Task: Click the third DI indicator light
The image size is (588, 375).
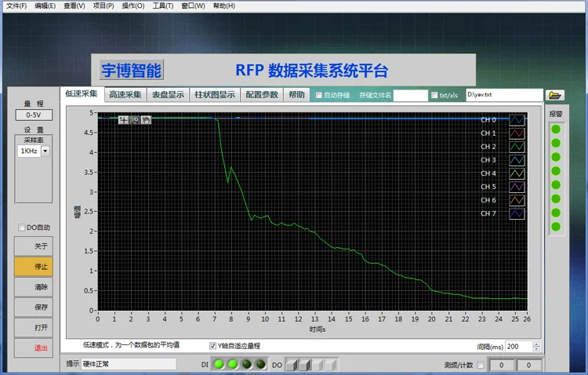Action: [246, 364]
